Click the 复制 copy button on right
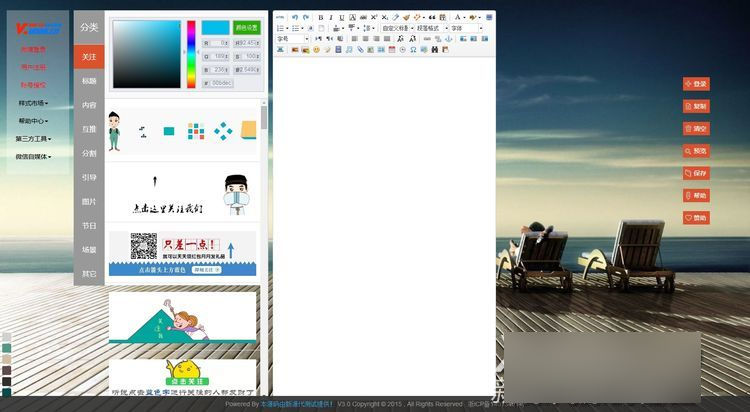This screenshot has height=412, width=750. point(696,106)
